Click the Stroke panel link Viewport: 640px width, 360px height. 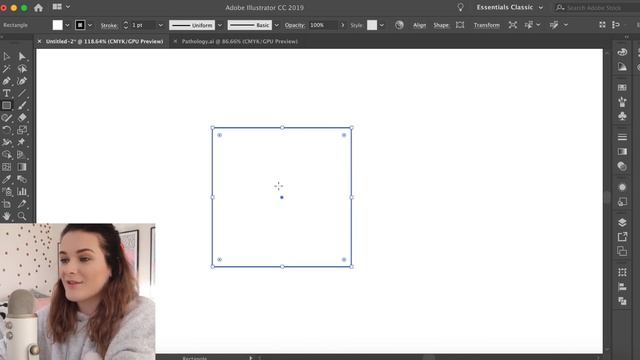pyautogui.click(x=109, y=25)
